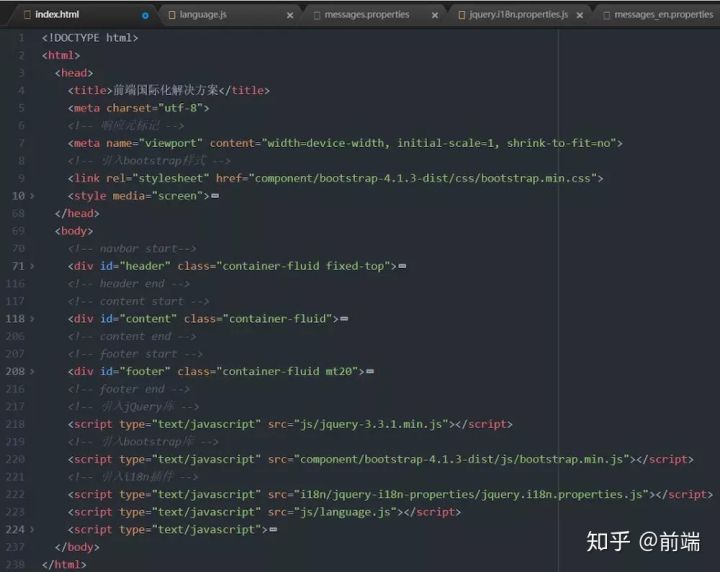The width and height of the screenshot is (720, 572).
Task: Click fold marker after content div tag
Action: pos(344,319)
